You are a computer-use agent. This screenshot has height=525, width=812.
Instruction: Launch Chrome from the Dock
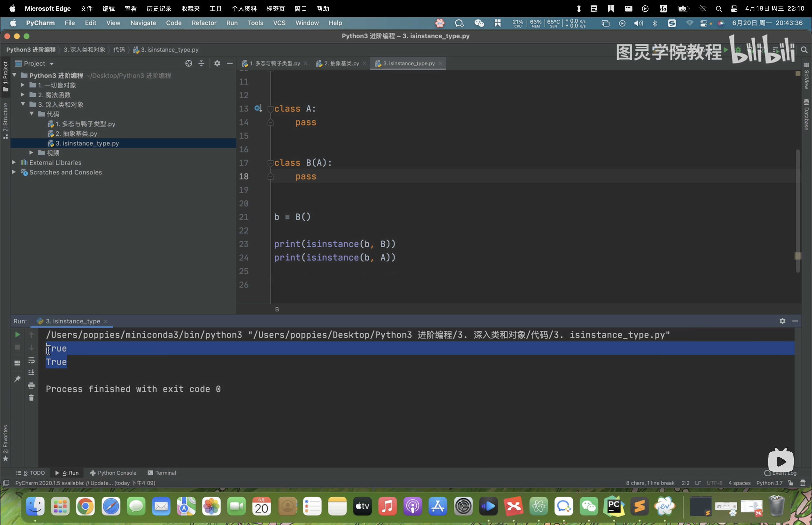click(86, 506)
